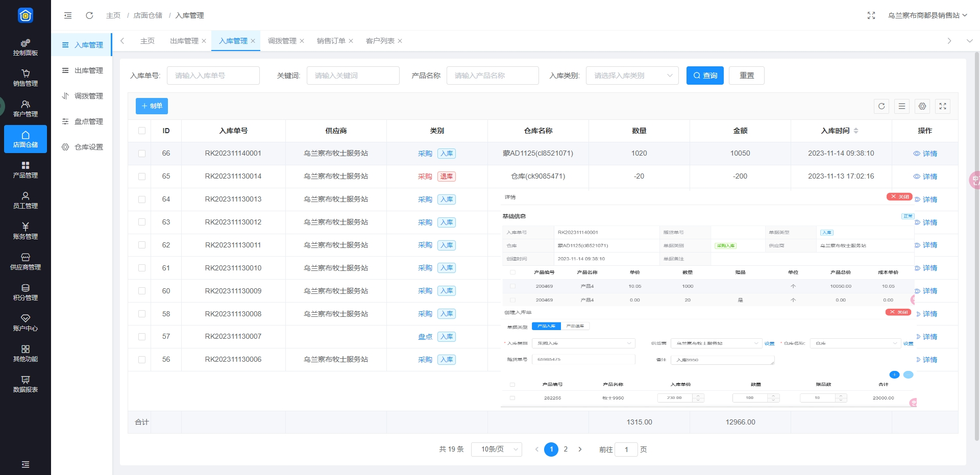Open 账务管理 yen icon in sidebar
980x475 pixels.
(26, 231)
